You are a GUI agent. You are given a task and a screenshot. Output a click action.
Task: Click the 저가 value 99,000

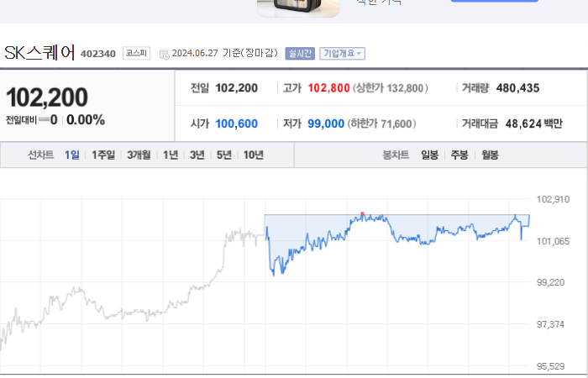pos(326,123)
